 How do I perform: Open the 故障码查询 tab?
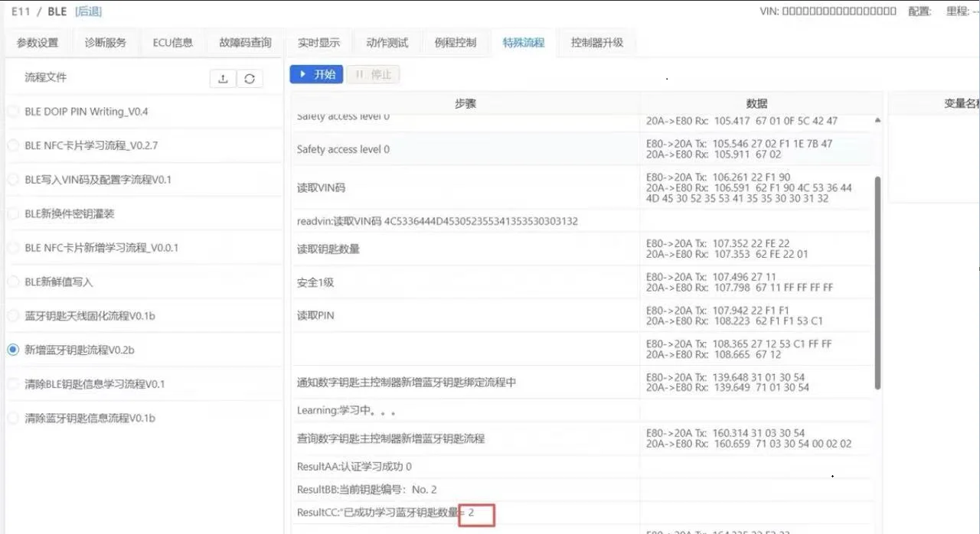pyautogui.click(x=245, y=43)
